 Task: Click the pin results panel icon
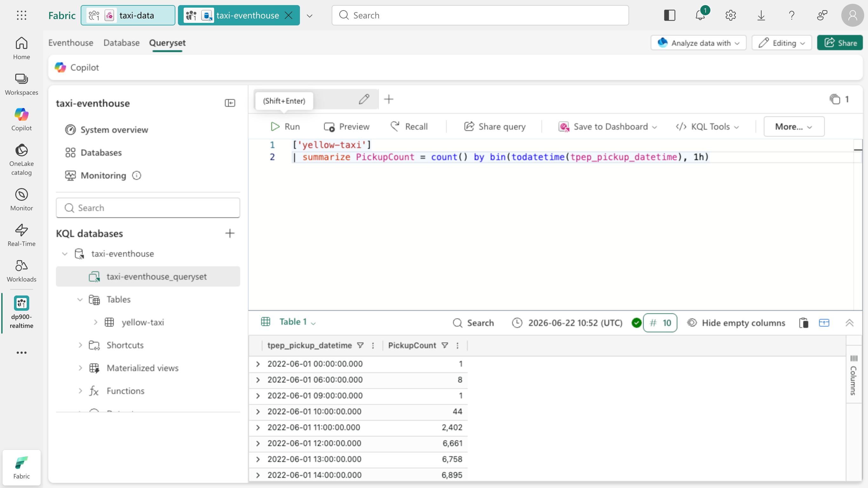coord(824,323)
